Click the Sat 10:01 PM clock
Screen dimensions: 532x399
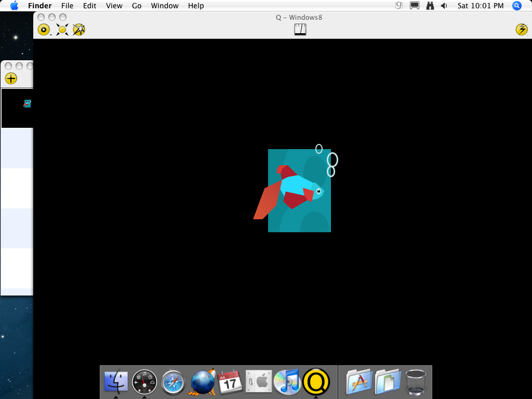coord(481,6)
